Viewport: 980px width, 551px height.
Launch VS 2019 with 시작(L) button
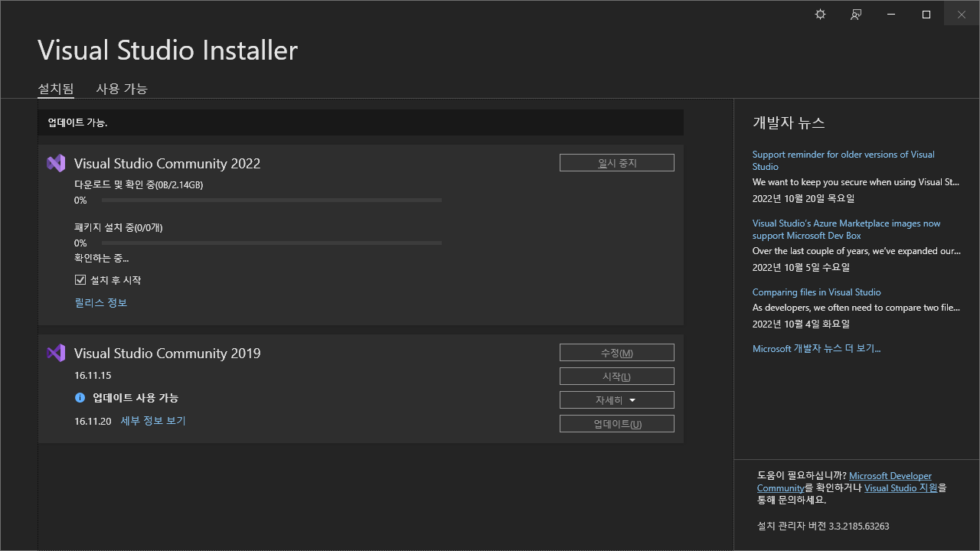(617, 377)
